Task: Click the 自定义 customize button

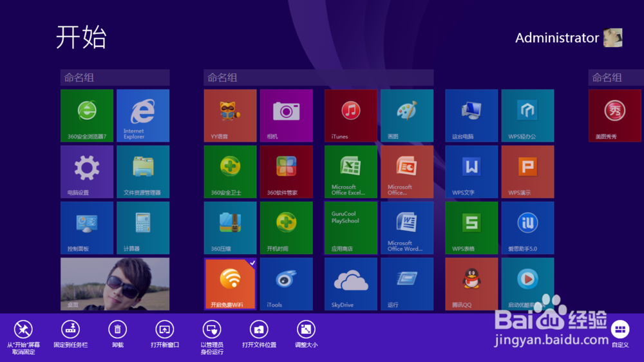Action: [x=620, y=334]
